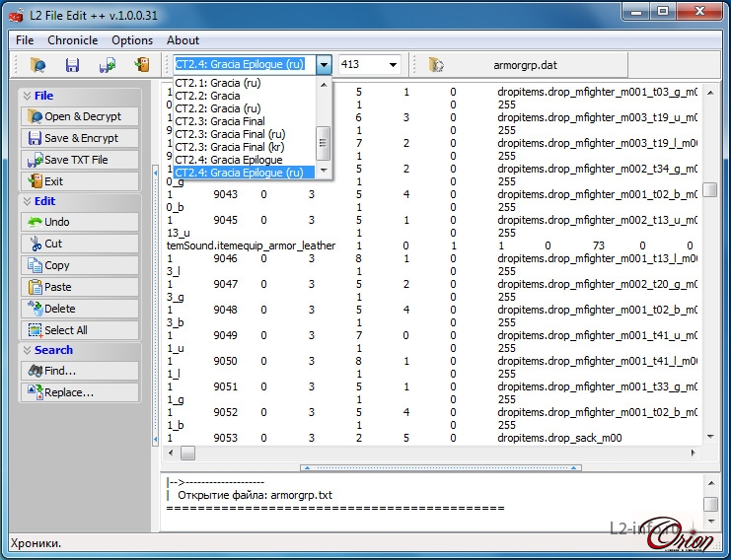Click the horizontal splitter above log pane
Viewport: 731px width, 560px height.
tap(441, 467)
